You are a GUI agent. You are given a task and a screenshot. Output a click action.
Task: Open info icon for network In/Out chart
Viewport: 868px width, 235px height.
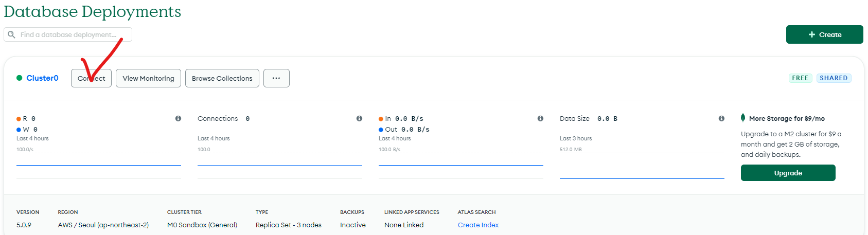[x=540, y=118]
